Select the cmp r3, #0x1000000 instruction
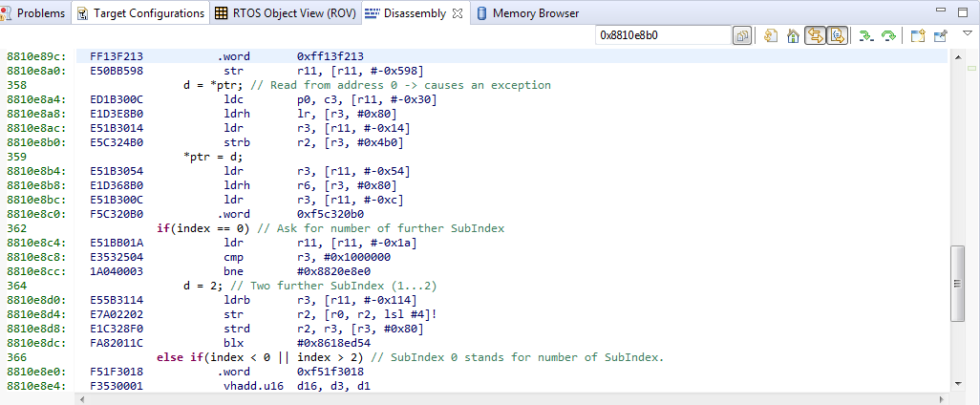Viewport: 980px width, 405px height. [x=307, y=257]
